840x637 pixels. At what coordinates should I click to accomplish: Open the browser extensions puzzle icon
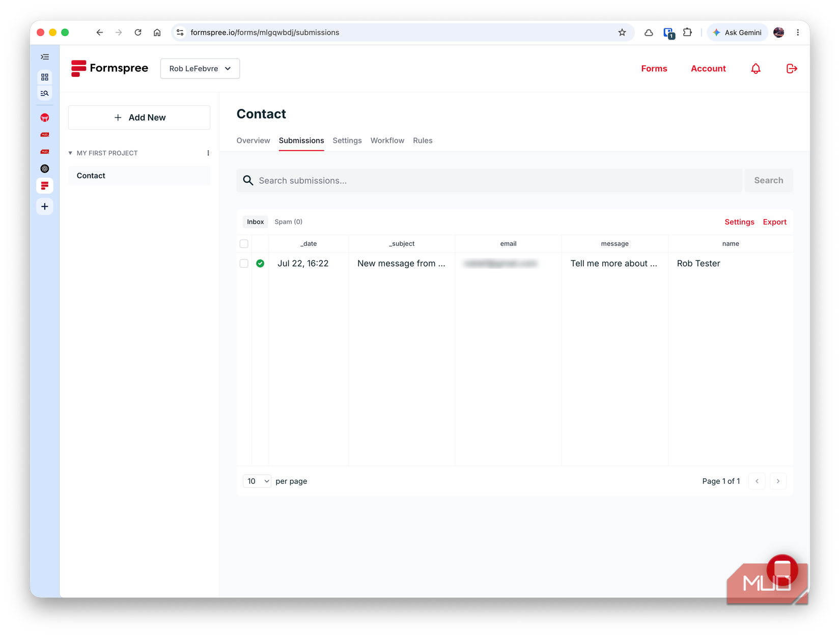click(687, 33)
